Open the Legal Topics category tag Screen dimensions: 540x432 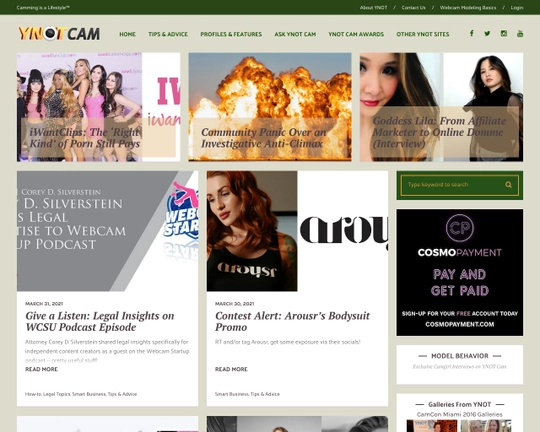point(57,394)
